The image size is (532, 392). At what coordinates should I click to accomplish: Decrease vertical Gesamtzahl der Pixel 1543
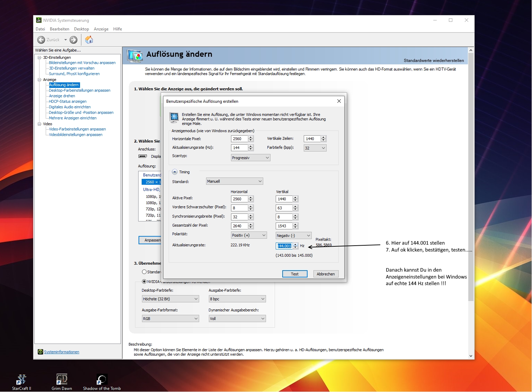[x=295, y=228]
